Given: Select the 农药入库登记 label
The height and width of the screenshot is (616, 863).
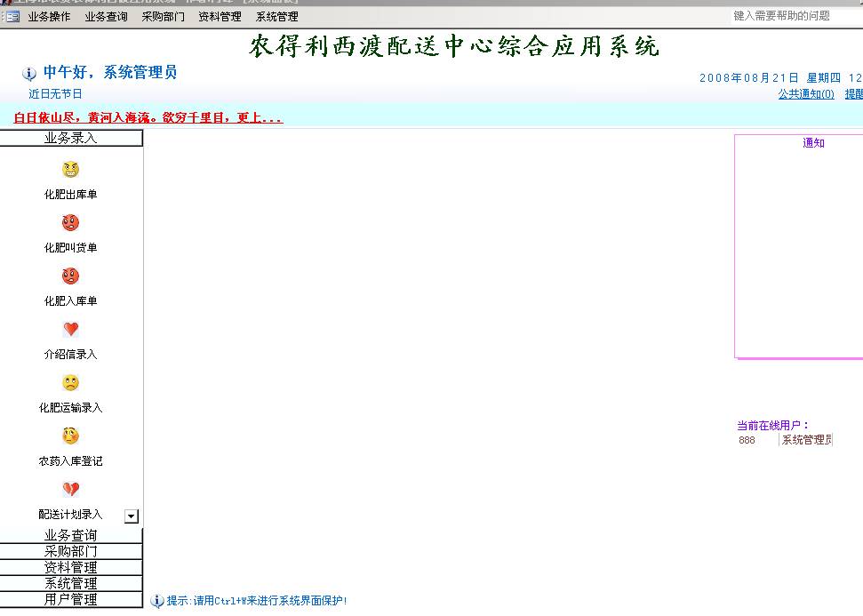Looking at the screenshot, I should point(70,461).
